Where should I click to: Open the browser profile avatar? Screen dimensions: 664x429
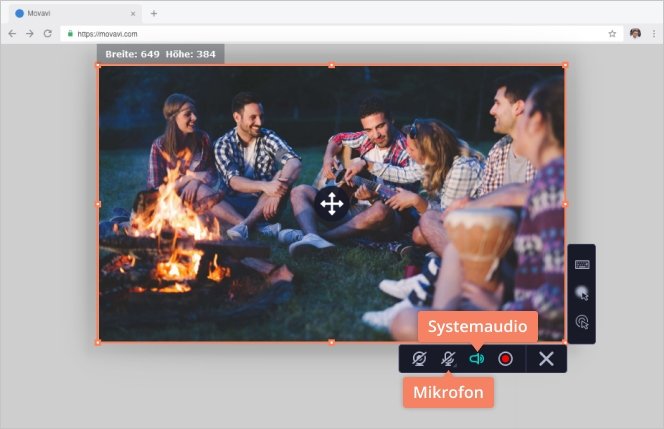click(x=635, y=33)
